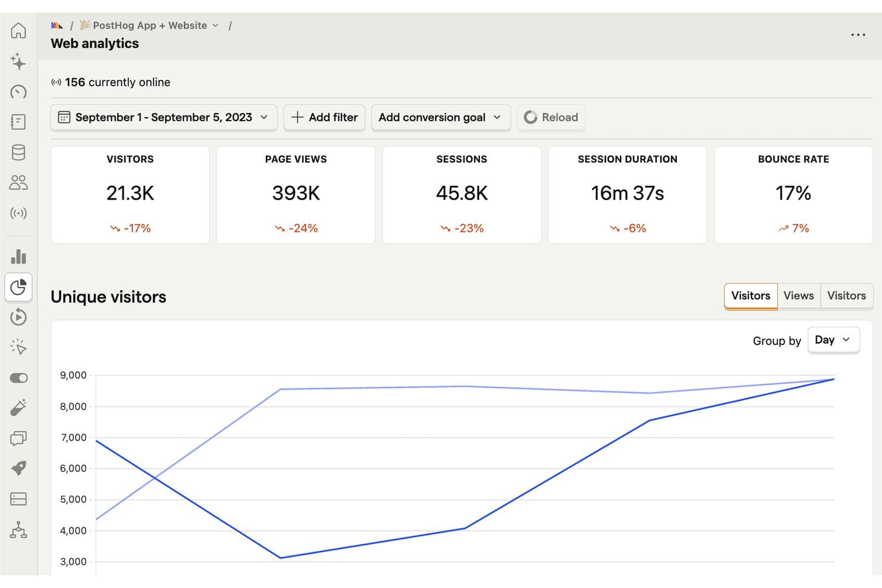
Task: Open the hierarchy tree sidebar icon
Action: (18, 530)
